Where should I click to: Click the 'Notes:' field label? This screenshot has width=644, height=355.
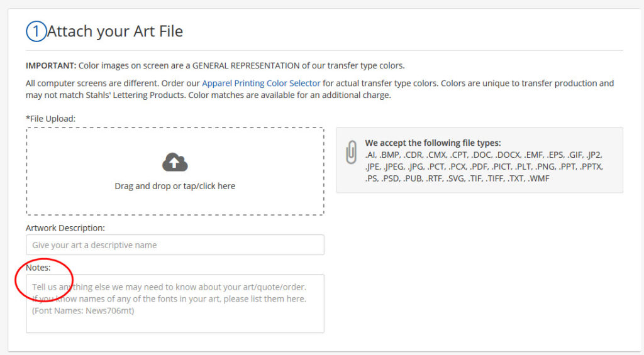click(x=38, y=268)
